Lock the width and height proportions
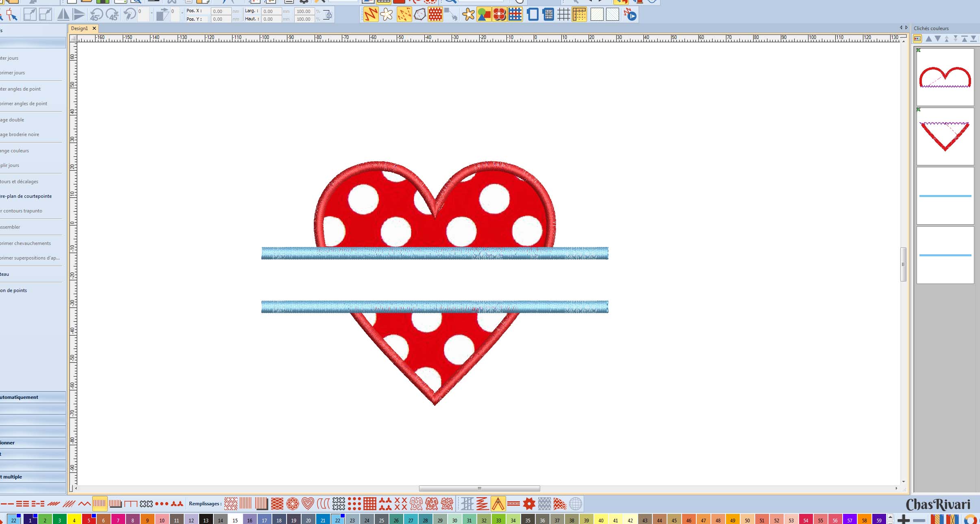This screenshot has height=524, width=980. [328, 15]
